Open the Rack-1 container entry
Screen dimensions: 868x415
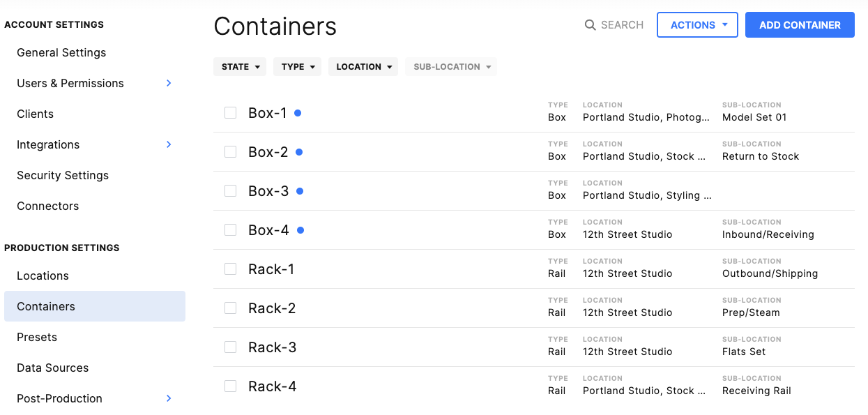point(271,269)
